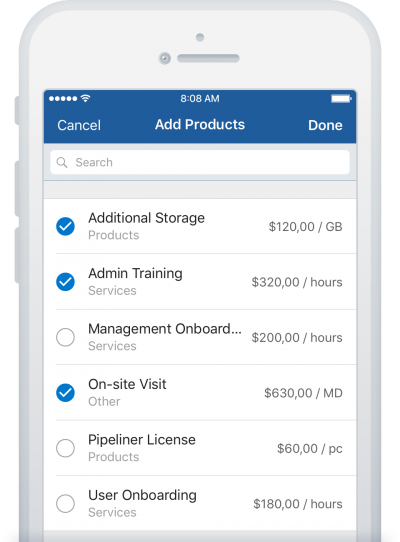
Task: Select the User Onboarding radio circle
Action: pos(65,503)
